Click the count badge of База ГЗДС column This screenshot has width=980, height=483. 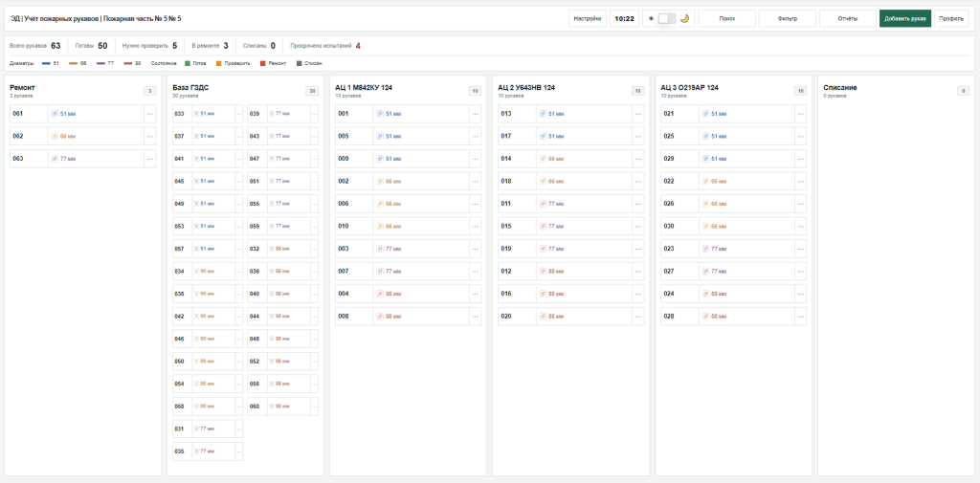tap(312, 91)
